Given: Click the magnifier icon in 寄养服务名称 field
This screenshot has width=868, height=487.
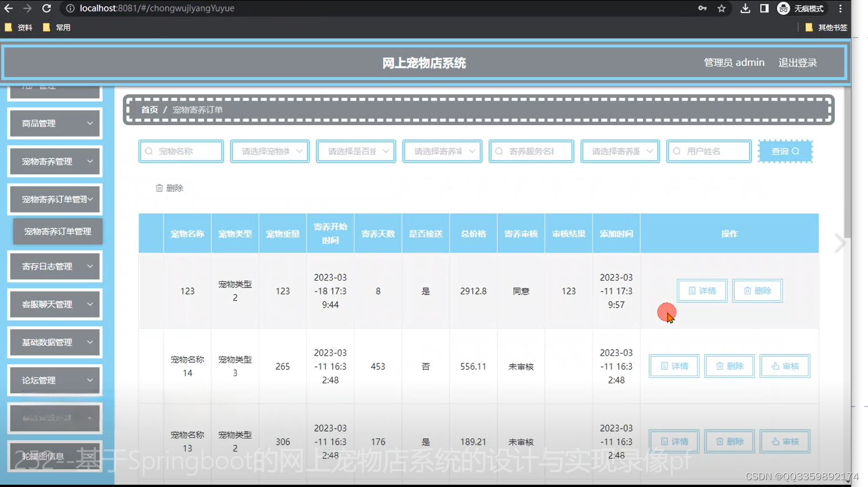Looking at the screenshot, I should (499, 151).
